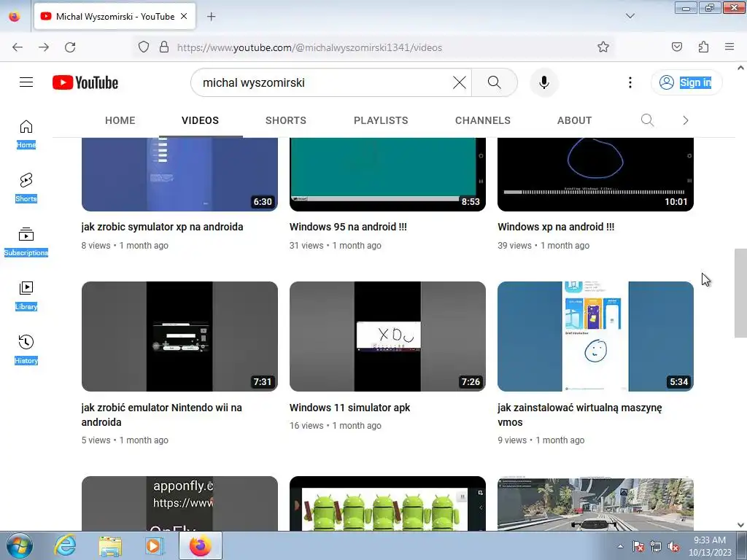The height and width of the screenshot is (560, 747).
Task: Open Subscriptions in the left sidebar
Action: point(26,242)
